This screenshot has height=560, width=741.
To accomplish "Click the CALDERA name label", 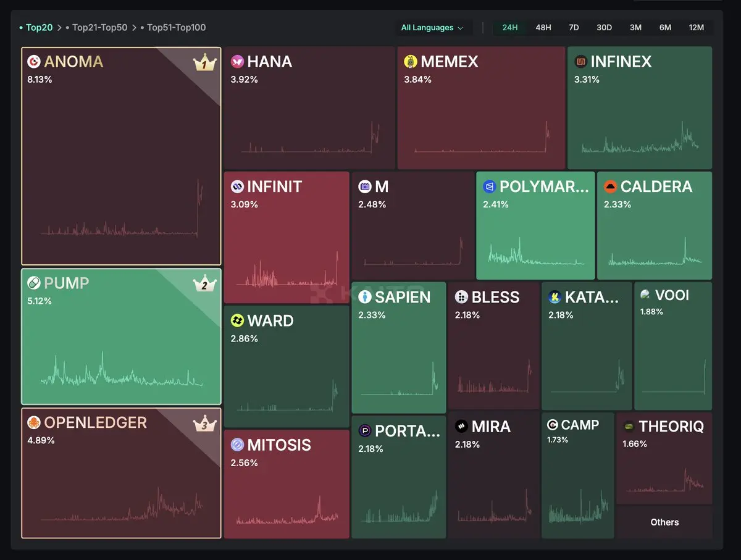I will coord(656,186).
